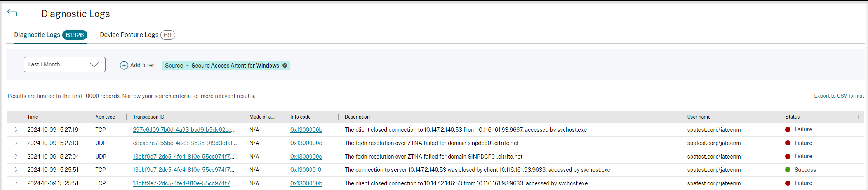Expand the 15:27:04 log row

(16, 157)
